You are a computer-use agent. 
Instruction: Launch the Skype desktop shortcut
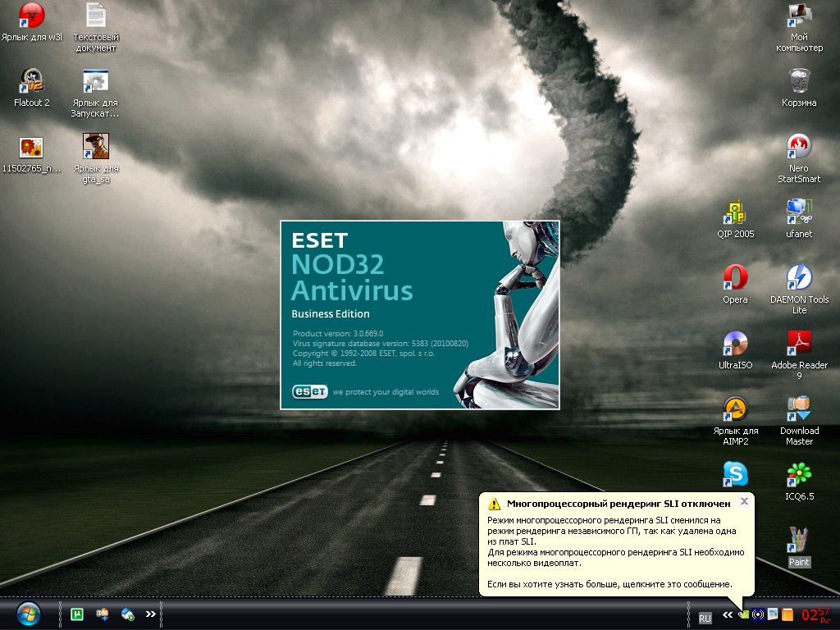click(735, 475)
